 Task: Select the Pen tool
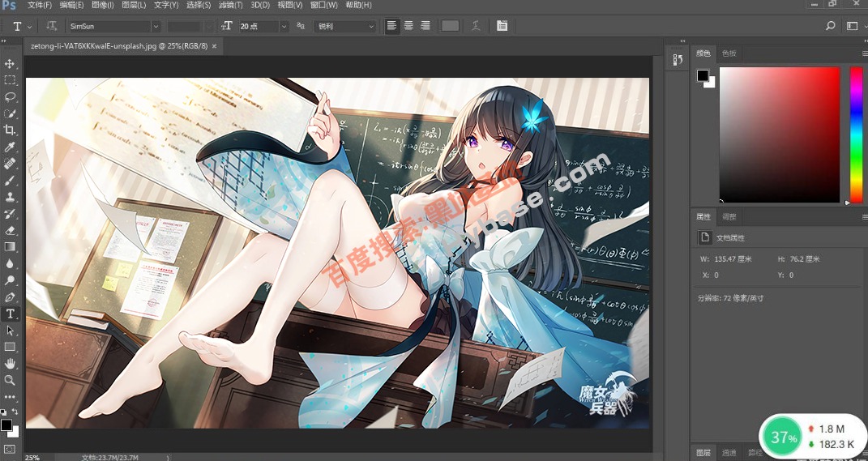tap(10, 297)
